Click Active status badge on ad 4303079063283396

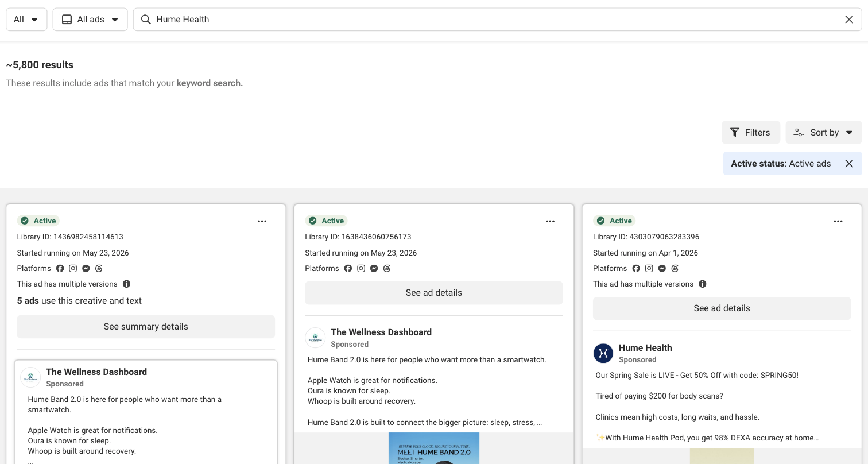614,221
